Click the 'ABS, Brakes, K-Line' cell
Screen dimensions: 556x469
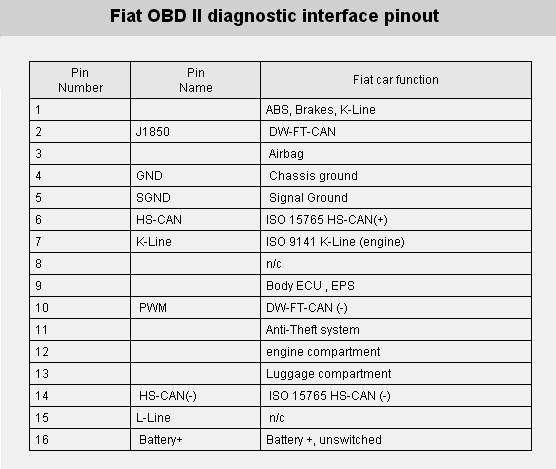(396, 110)
